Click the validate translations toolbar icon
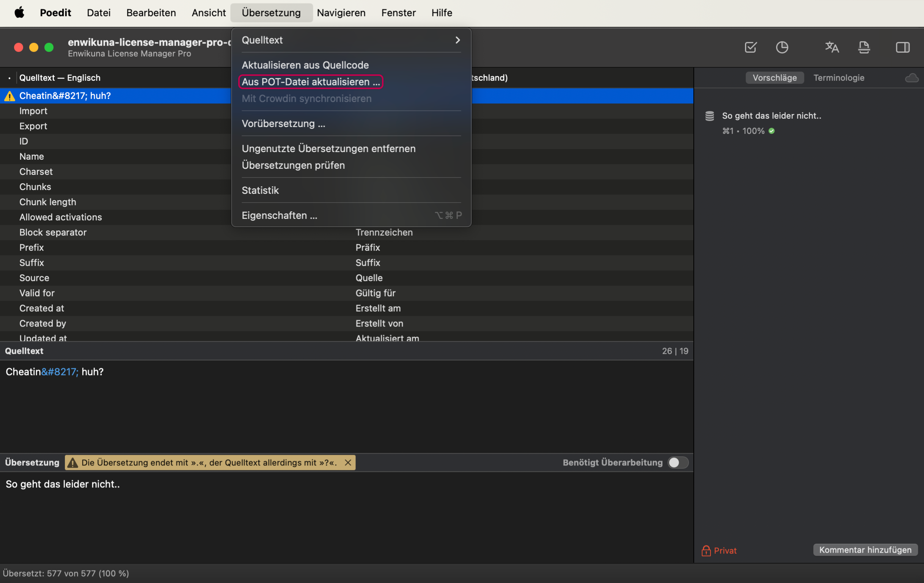 click(x=751, y=47)
